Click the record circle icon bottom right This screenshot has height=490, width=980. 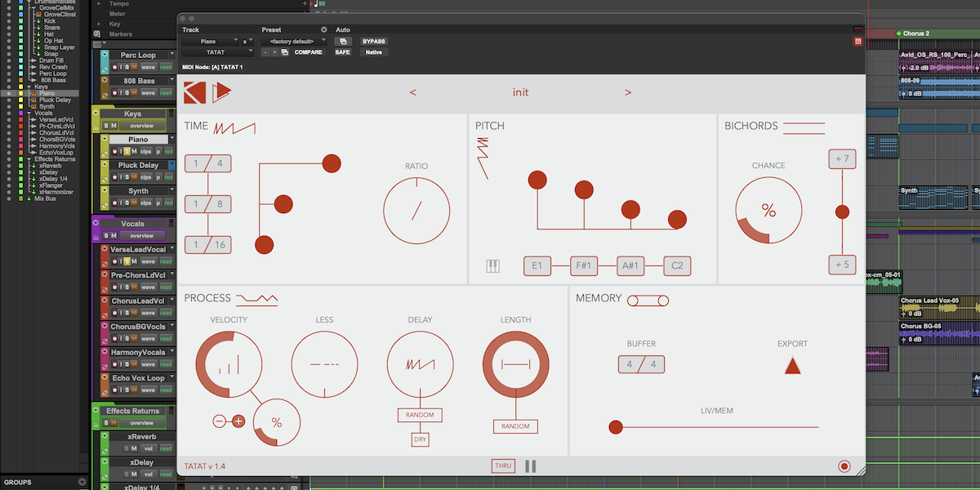pyautogui.click(x=844, y=467)
